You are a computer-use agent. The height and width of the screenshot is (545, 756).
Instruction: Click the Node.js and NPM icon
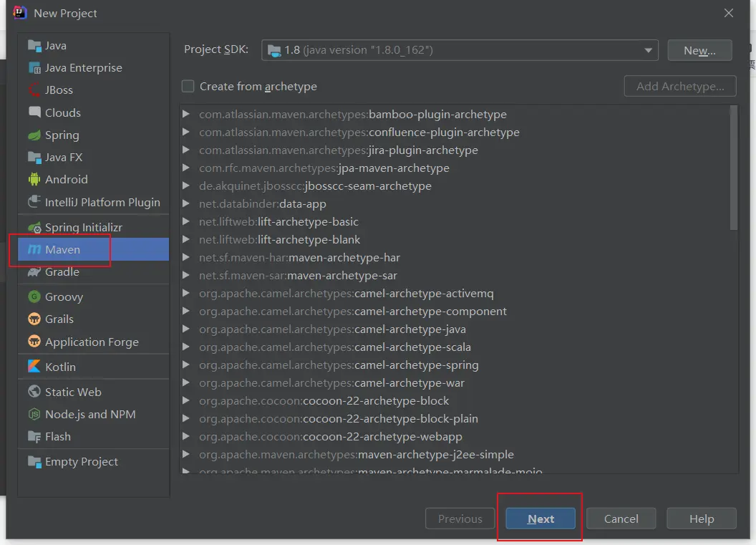pos(34,415)
